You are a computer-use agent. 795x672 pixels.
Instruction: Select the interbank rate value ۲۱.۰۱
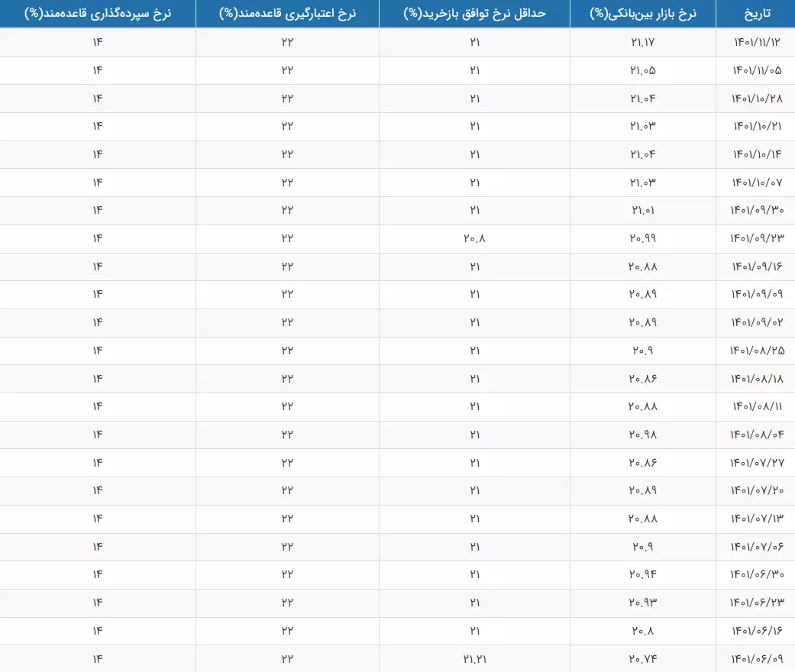pyautogui.click(x=643, y=210)
